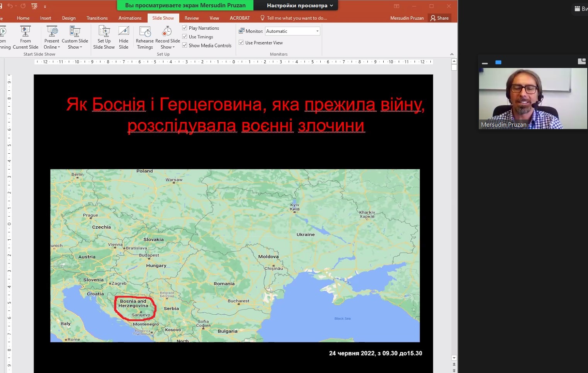
Task: Click the Record Slide Show icon
Action: [x=167, y=32]
